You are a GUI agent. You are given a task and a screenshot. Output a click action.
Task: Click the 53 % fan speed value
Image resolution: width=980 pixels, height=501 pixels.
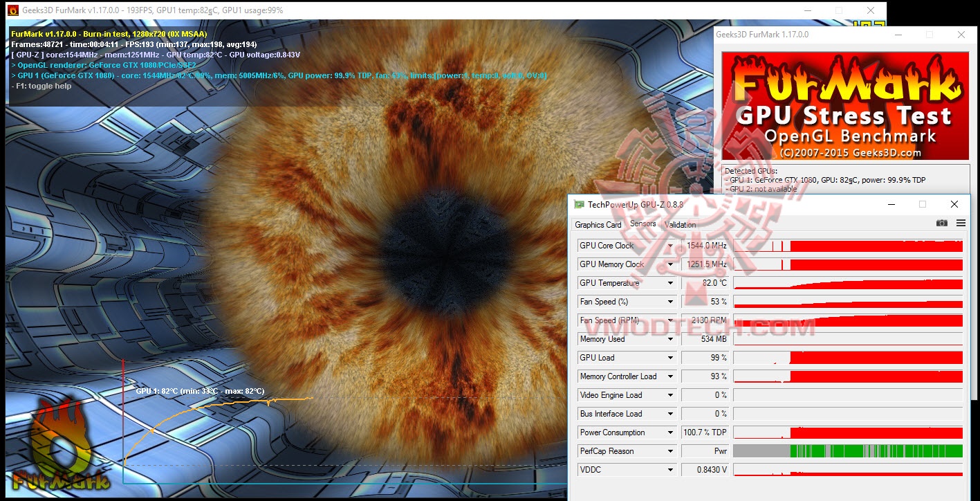tap(705, 302)
